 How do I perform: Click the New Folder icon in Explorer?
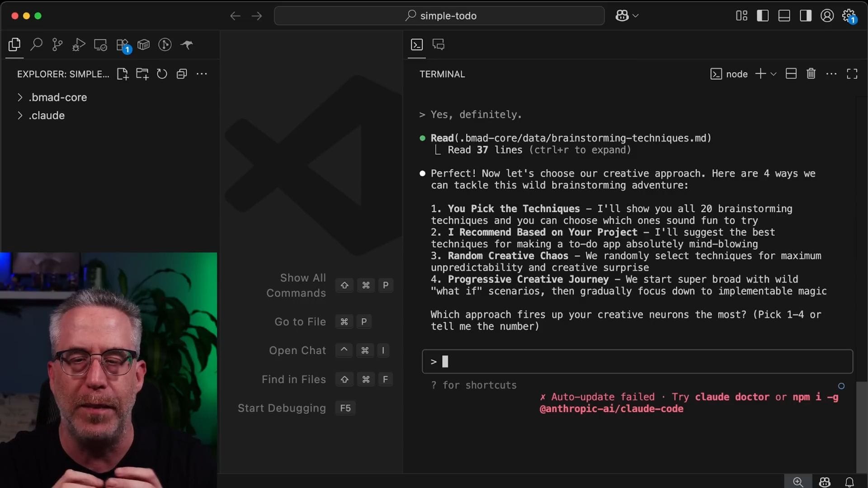coord(142,74)
